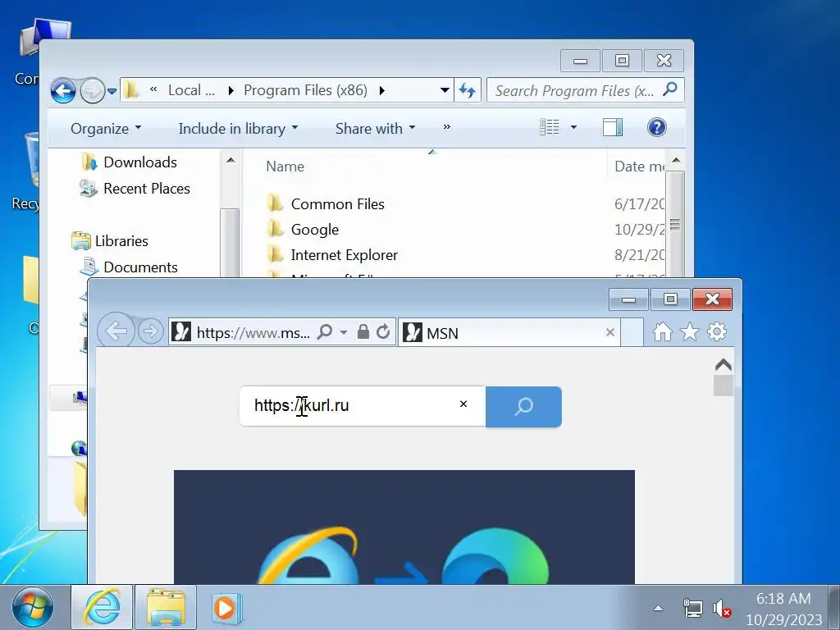Click the file list scrollbar thumb
This screenshot has width=840, height=630.
pos(676,224)
